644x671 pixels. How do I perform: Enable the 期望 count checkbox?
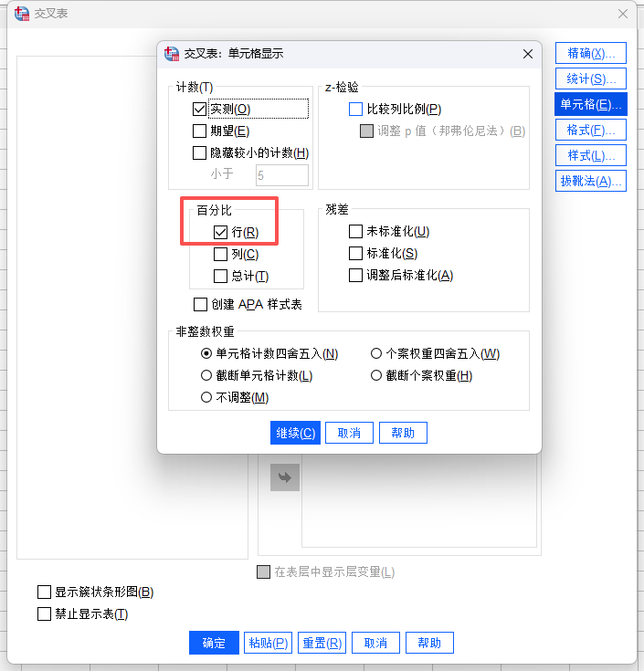click(x=200, y=131)
